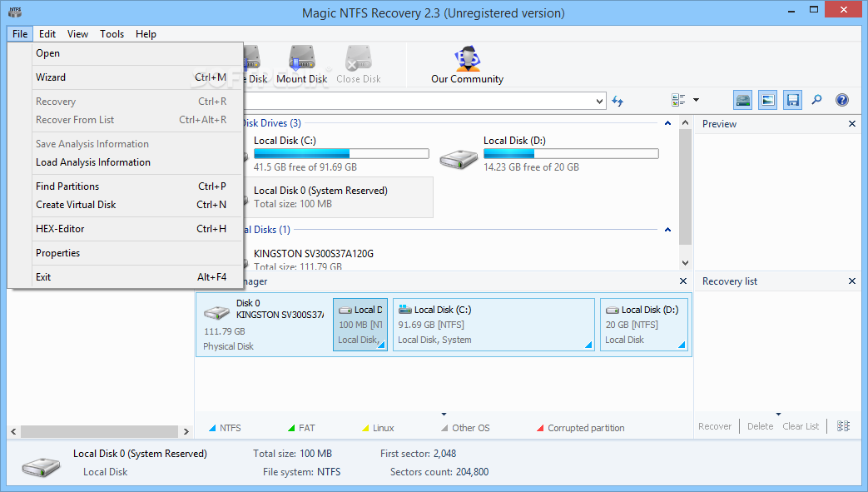This screenshot has width=868, height=492.
Task: Open the view mode dropdown arrow
Action: coord(697,100)
